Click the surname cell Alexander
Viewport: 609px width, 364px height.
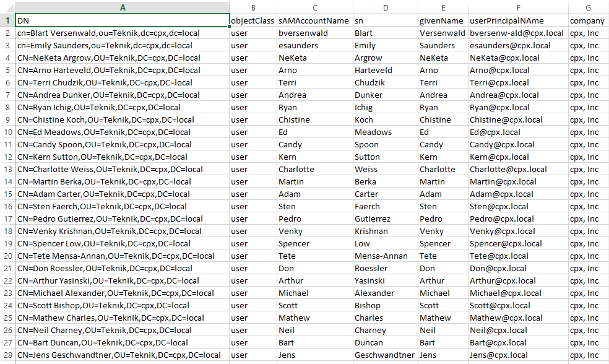coord(386,293)
